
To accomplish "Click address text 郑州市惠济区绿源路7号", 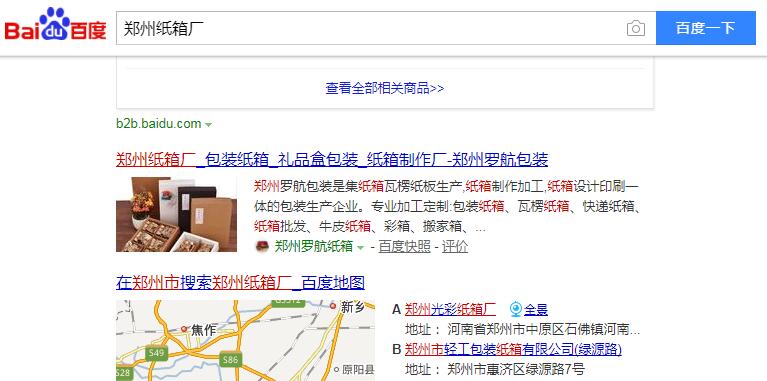I will (x=516, y=369).
